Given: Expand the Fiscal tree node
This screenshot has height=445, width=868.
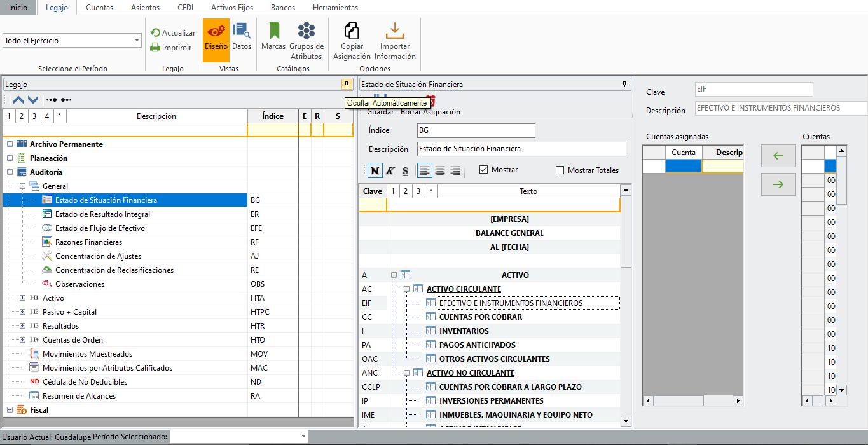Looking at the screenshot, I should [x=10, y=410].
